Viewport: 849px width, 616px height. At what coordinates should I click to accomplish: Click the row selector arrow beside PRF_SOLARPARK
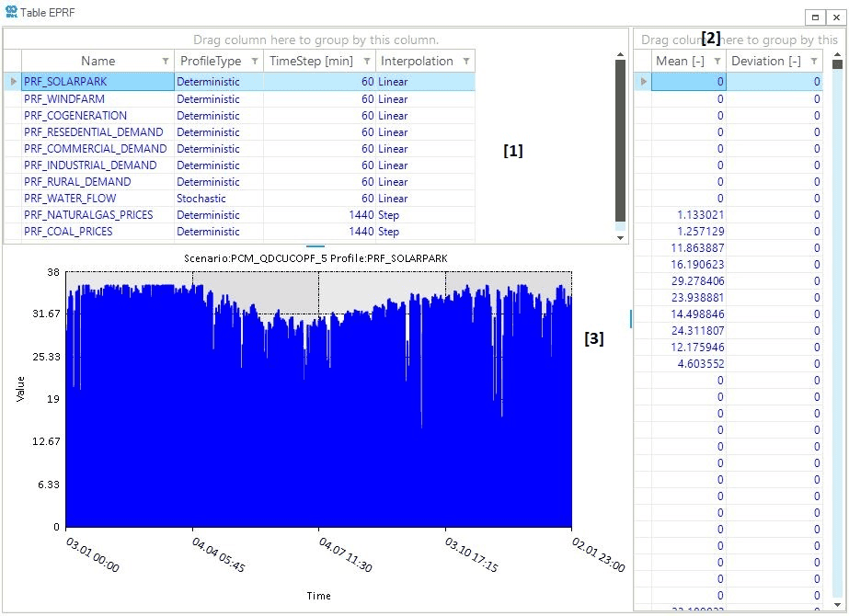(x=11, y=81)
